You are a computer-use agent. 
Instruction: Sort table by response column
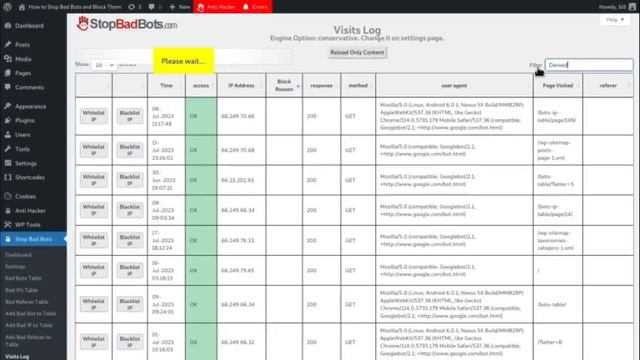coord(321,86)
